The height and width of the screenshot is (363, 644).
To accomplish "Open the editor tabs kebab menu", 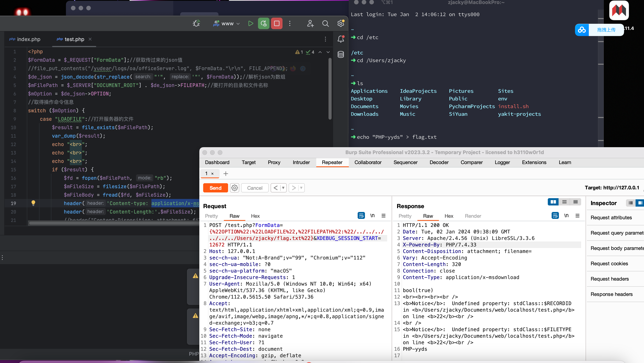I will click(325, 39).
